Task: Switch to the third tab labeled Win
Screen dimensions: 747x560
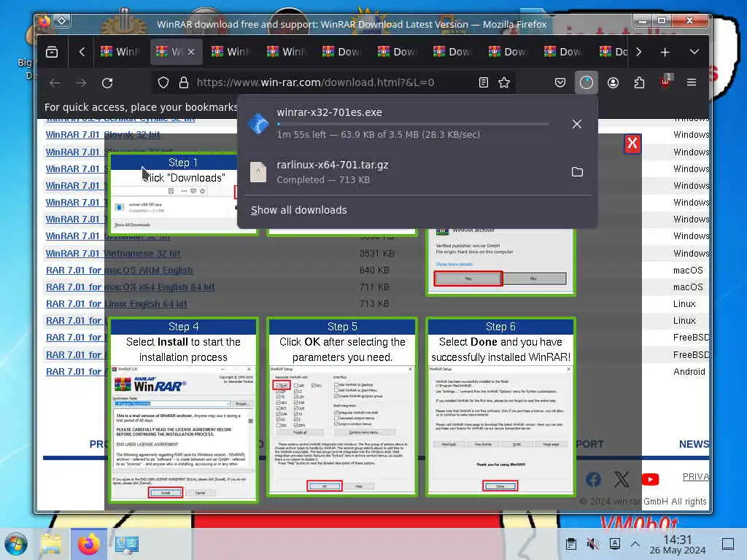Action: pyautogui.click(x=231, y=52)
